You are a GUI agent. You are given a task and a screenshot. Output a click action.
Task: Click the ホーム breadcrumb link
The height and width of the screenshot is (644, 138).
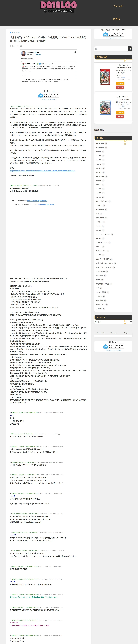pyautogui.click(x=13, y=33)
